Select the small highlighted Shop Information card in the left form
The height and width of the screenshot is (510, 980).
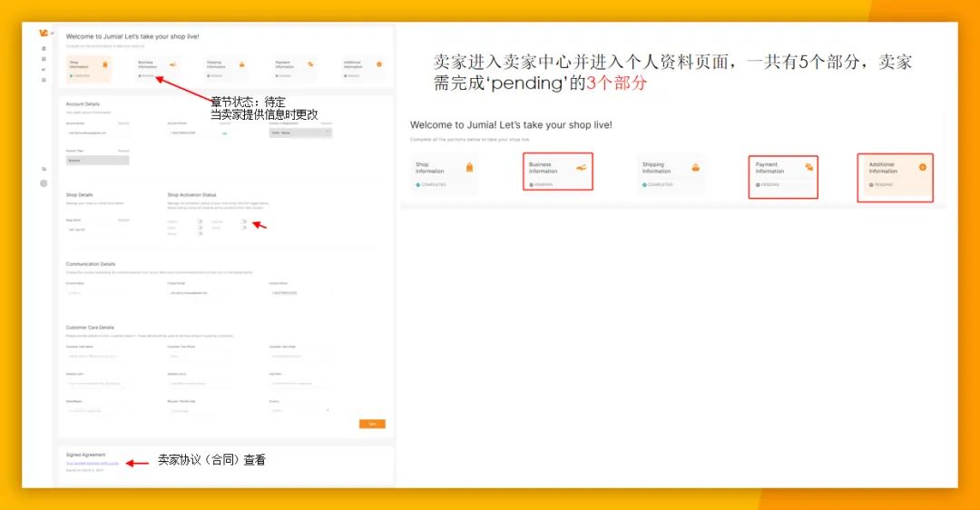coord(89,69)
